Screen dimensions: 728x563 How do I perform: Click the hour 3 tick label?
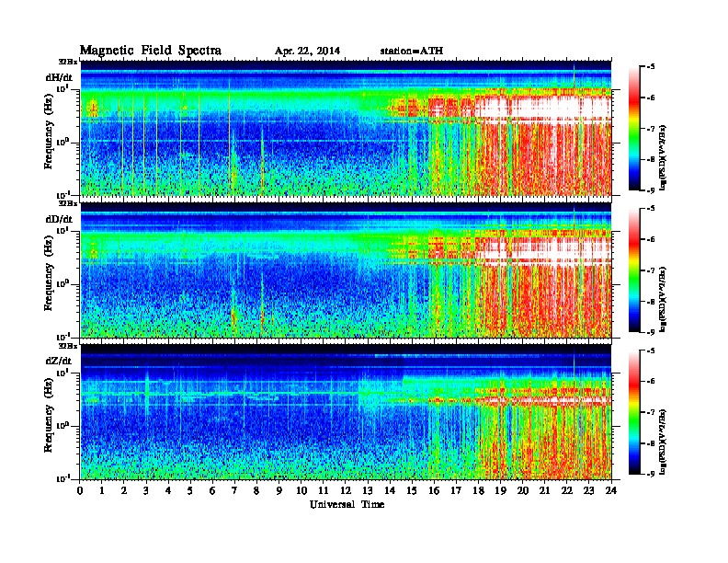[146, 490]
